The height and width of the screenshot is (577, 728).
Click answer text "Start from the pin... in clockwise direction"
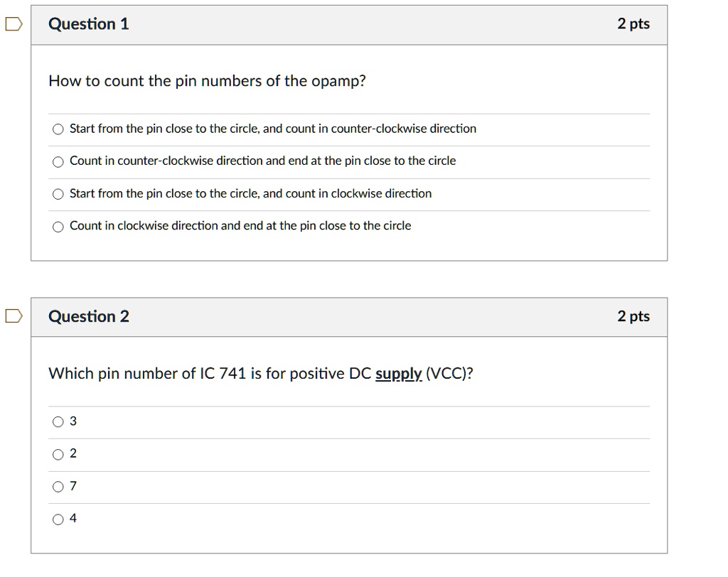point(250,193)
